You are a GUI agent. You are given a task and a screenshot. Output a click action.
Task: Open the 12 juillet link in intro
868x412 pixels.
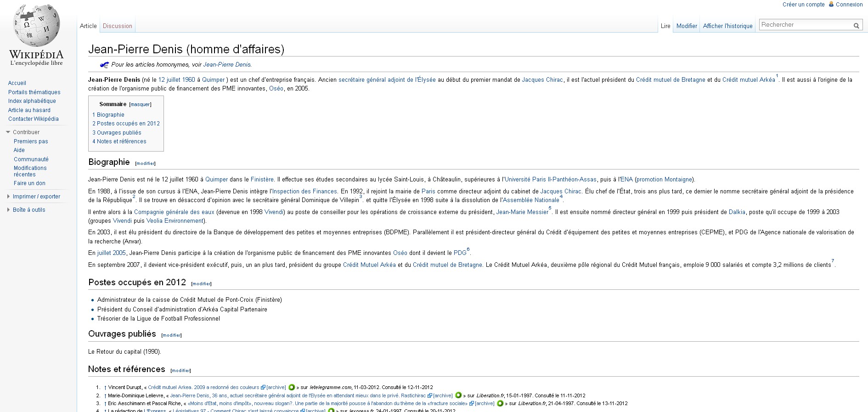pyautogui.click(x=169, y=80)
